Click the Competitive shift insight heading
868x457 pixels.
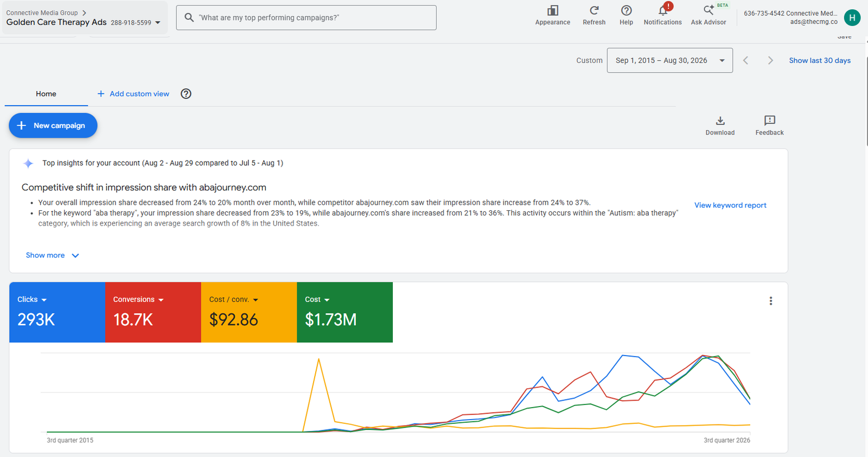click(144, 188)
